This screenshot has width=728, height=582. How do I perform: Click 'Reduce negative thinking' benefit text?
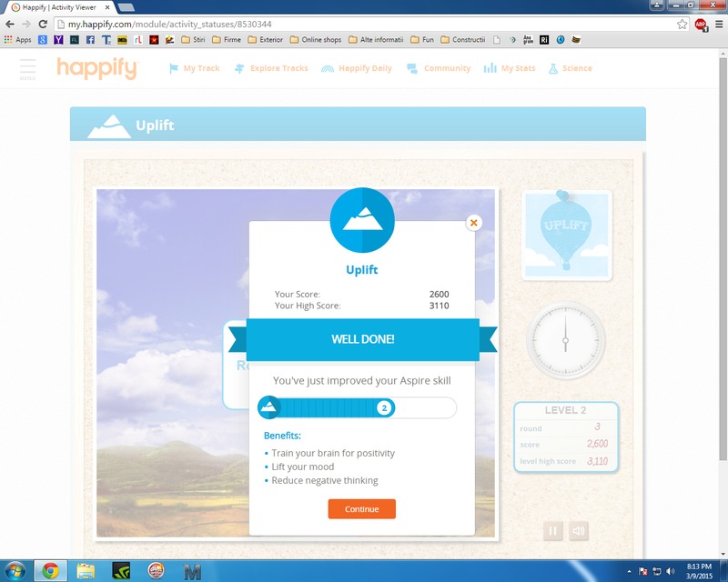click(325, 480)
